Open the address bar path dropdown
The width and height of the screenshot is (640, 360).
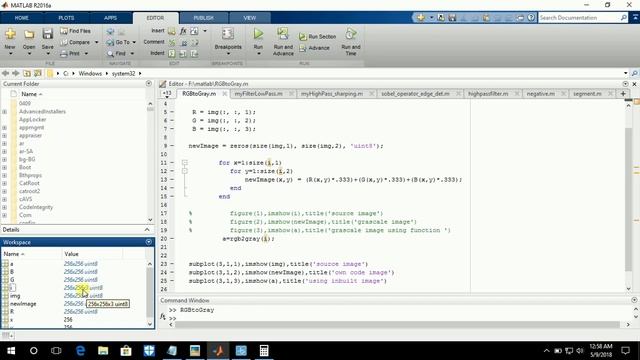click(625, 73)
